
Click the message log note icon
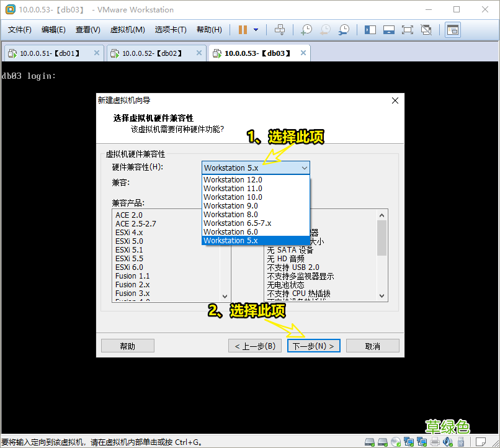pos(481,442)
